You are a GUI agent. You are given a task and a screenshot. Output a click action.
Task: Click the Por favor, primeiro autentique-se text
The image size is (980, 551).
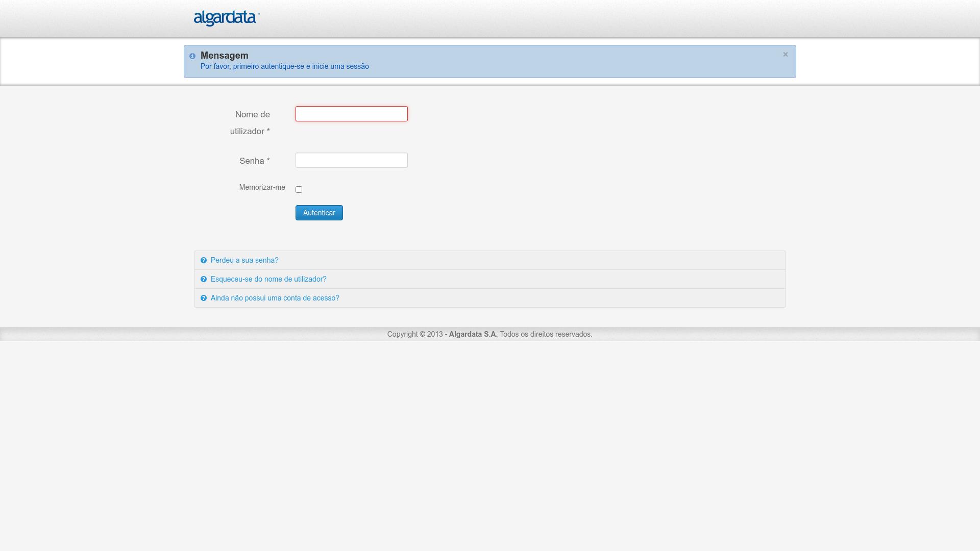(x=284, y=66)
